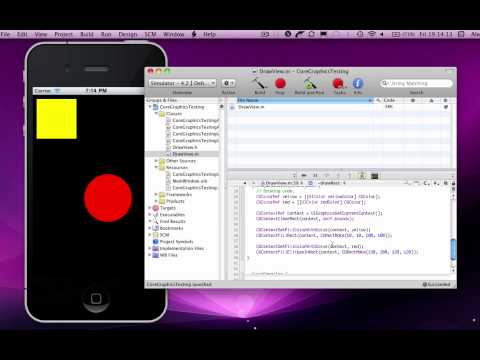This screenshot has height=360, width=480.
Task: Click the debugger window icon beside console
Action: (362, 176)
